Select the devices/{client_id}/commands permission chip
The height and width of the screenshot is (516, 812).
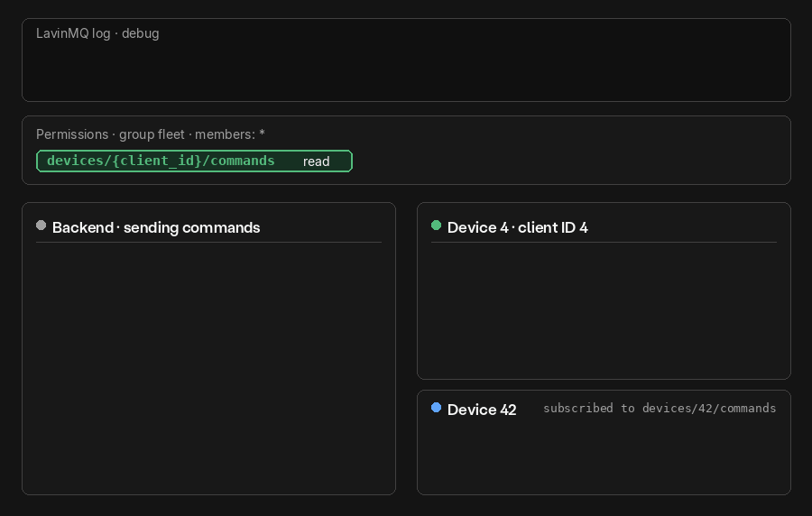[x=194, y=161]
